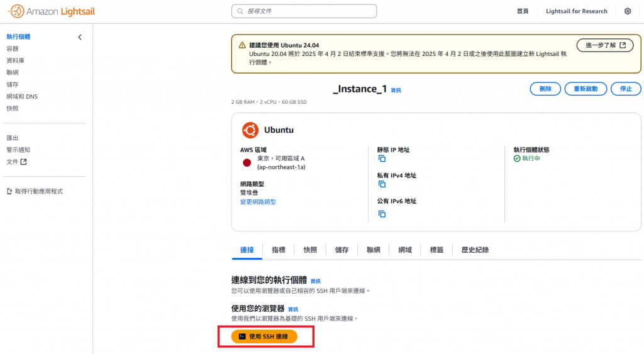Viewport: 644px width, 354px height.
Task: Click the 停止 button
Action: [x=626, y=89]
